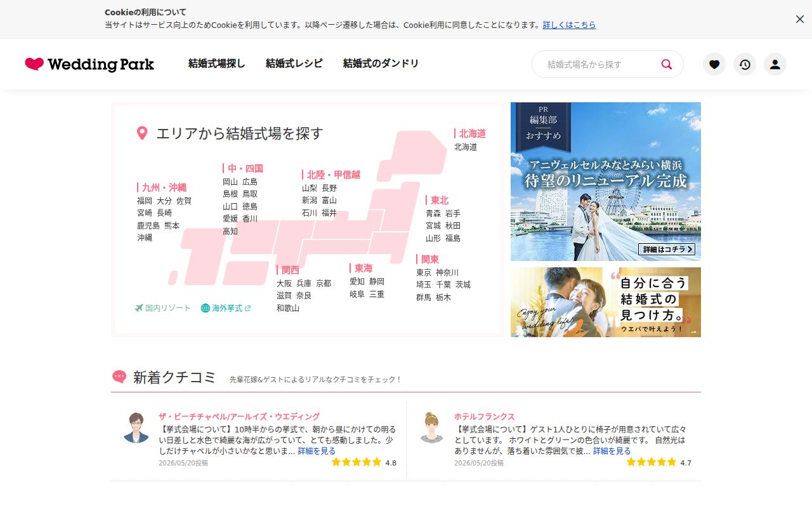
Task: Click 詳細を見る in the beach chapel review
Action: [x=317, y=451]
